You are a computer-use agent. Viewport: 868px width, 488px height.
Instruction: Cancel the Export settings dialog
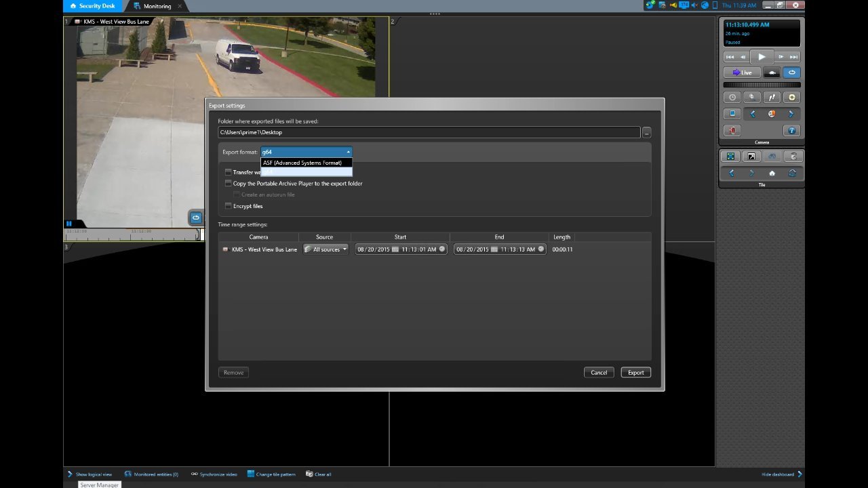tap(599, 372)
